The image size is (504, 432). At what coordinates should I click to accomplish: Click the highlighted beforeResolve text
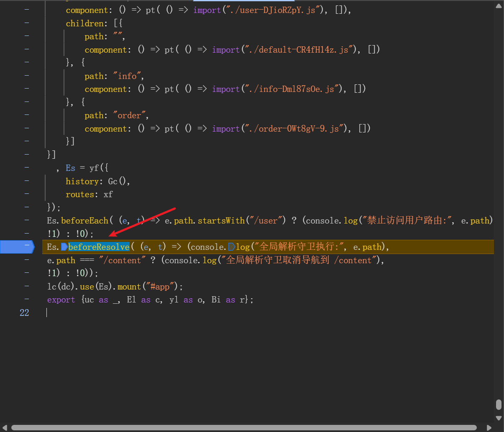pos(99,247)
